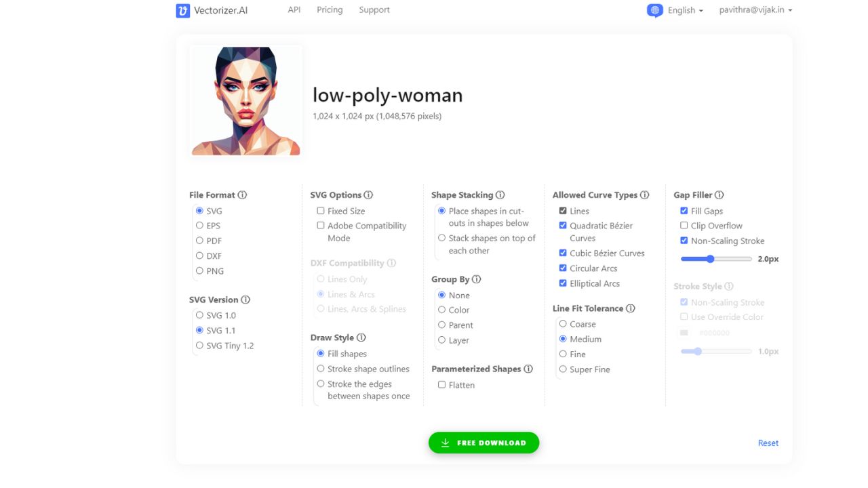
Task: Select Coarse line fit tolerance
Action: (x=563, y=324)
